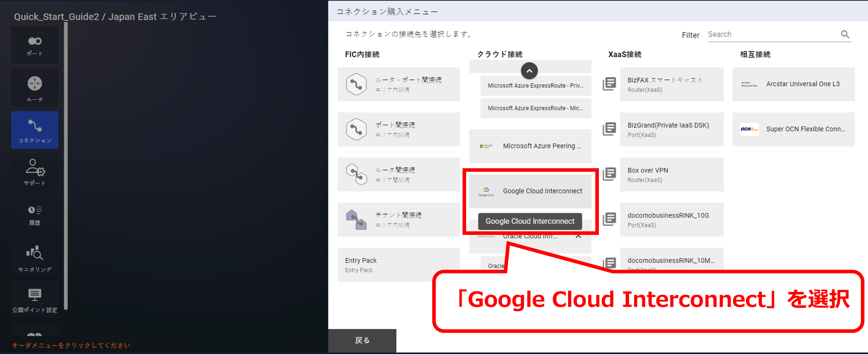This screenshot has height=354, width=868.
Task: Collapse the Oracle Cloud Infrastructure chevron
Action: tap(578, 236)
